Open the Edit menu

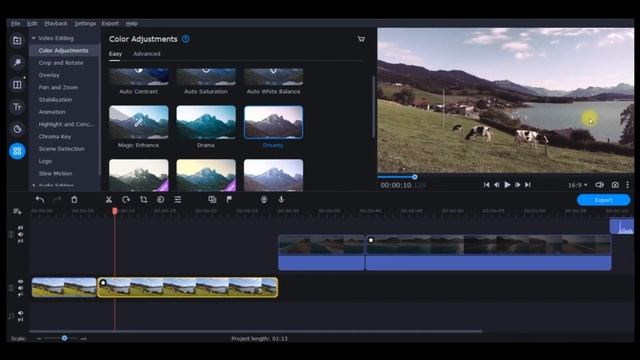[x=32, y=23]
